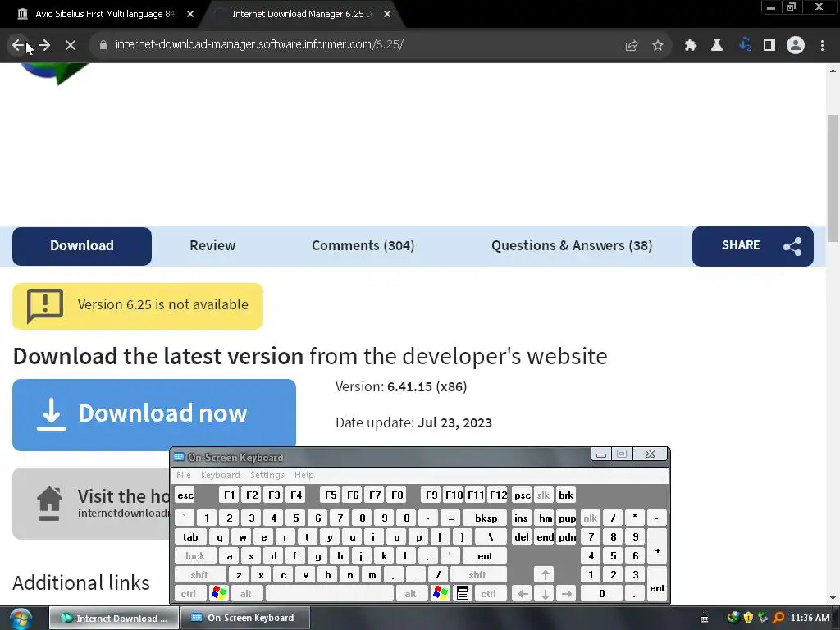
Task: Close the Internet Download Manager 6.25 tab
Action: coord(387,14)
